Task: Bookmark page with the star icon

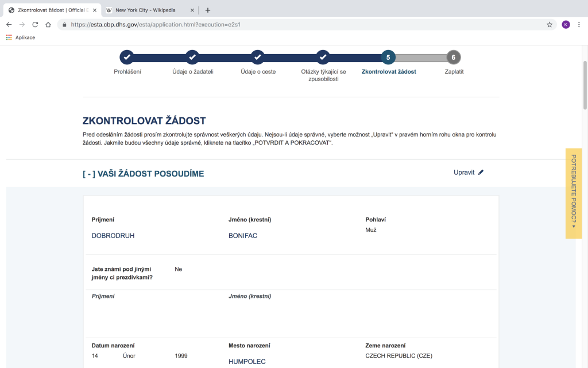Action: [x=550, y=25]
